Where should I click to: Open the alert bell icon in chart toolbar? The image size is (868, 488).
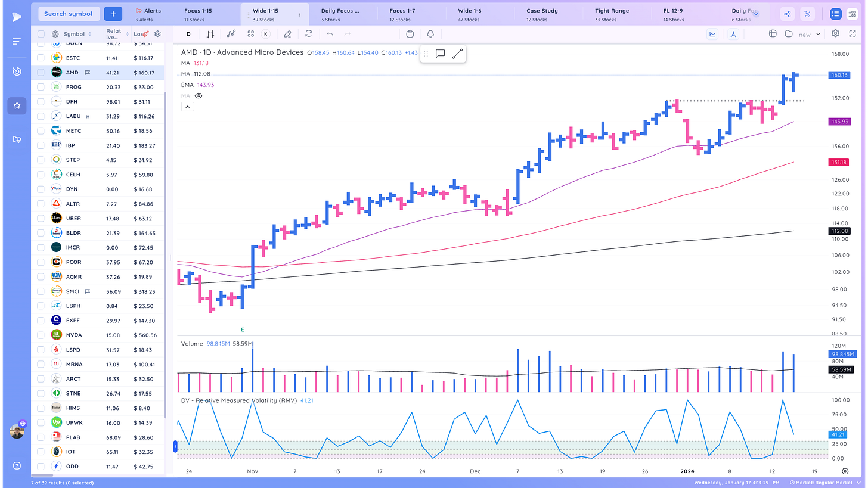[430, 35]
